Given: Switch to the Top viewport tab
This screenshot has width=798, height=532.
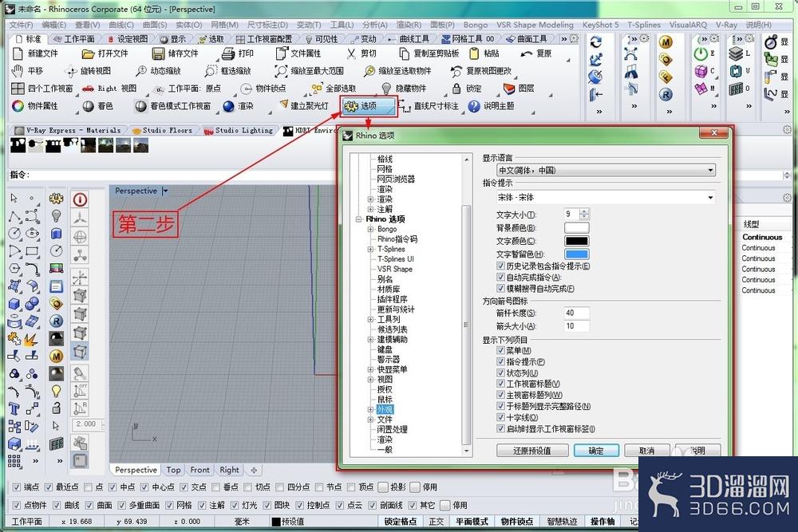Looking at the screenshot, I should 173,470.
